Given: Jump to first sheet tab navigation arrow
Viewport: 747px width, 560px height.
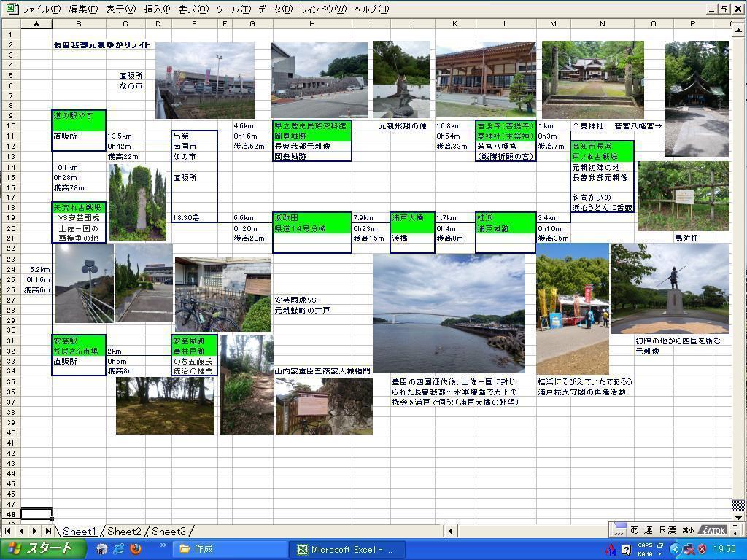Looking at the screenshot, I should pos(8,531).
